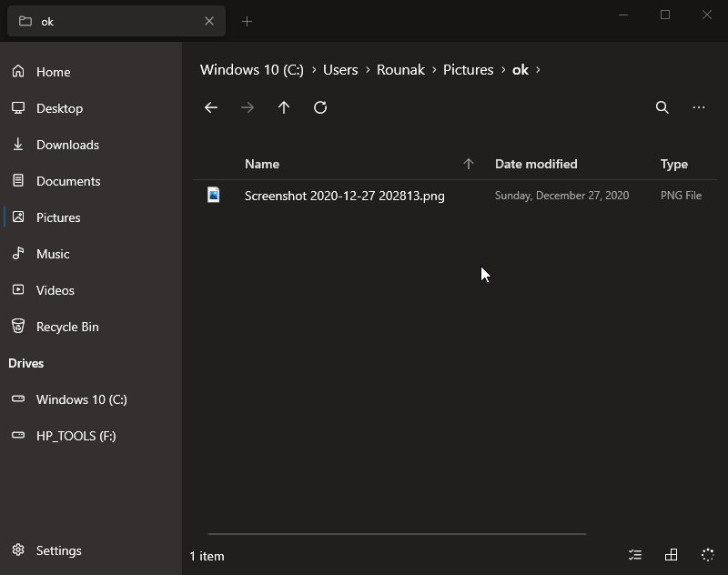The image size is (728, 575).
Task: Open the search magnifier
Action: (x=662, y=107)
